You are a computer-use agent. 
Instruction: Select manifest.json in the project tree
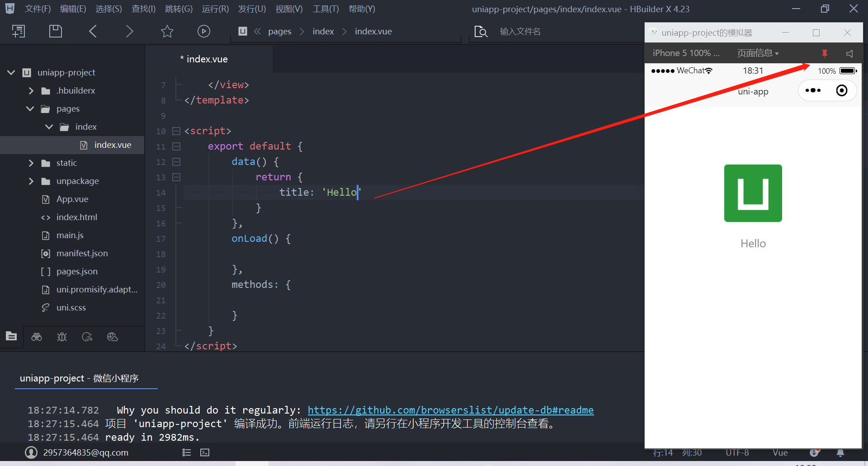click(82, 253)
